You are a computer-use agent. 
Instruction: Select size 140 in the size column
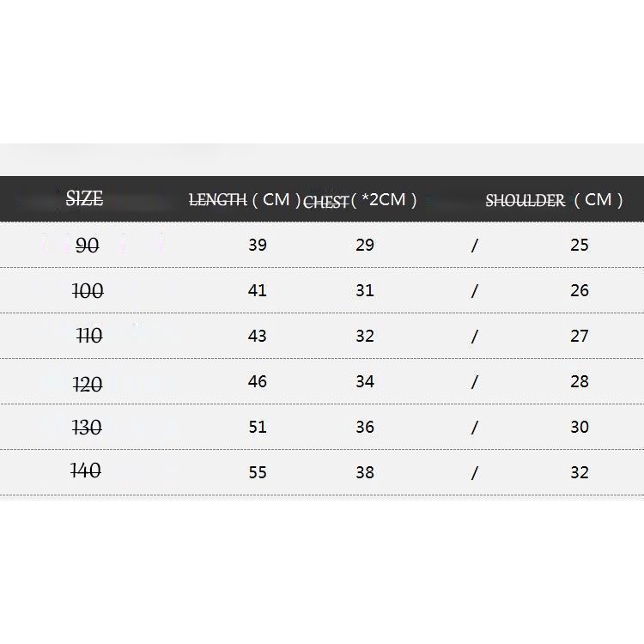85,471
